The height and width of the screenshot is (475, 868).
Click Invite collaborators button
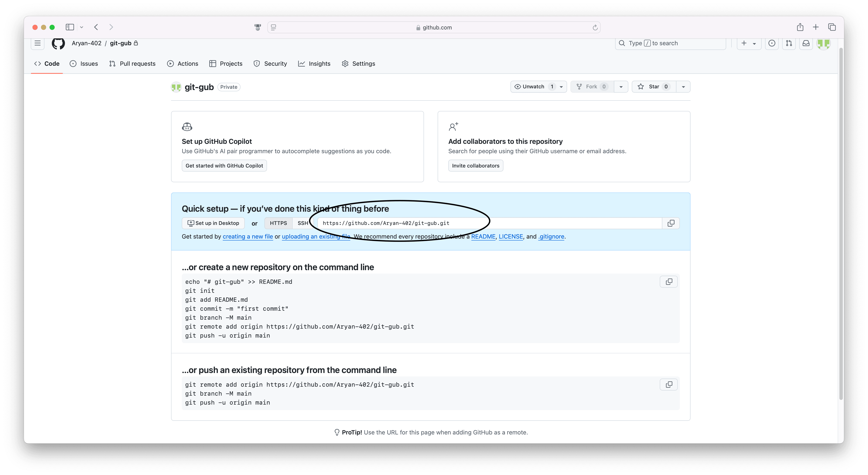(475, 165)
